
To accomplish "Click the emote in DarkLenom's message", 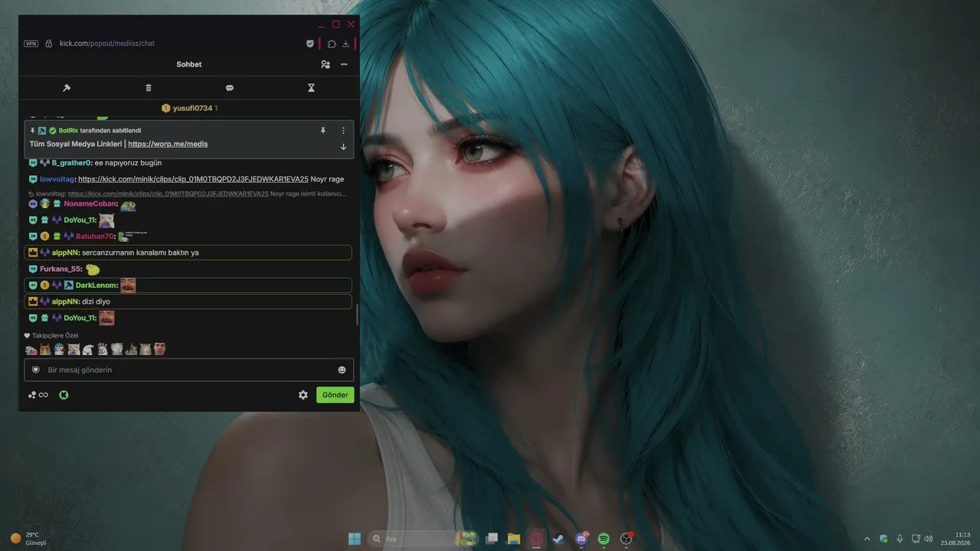I will click(128, 285).
